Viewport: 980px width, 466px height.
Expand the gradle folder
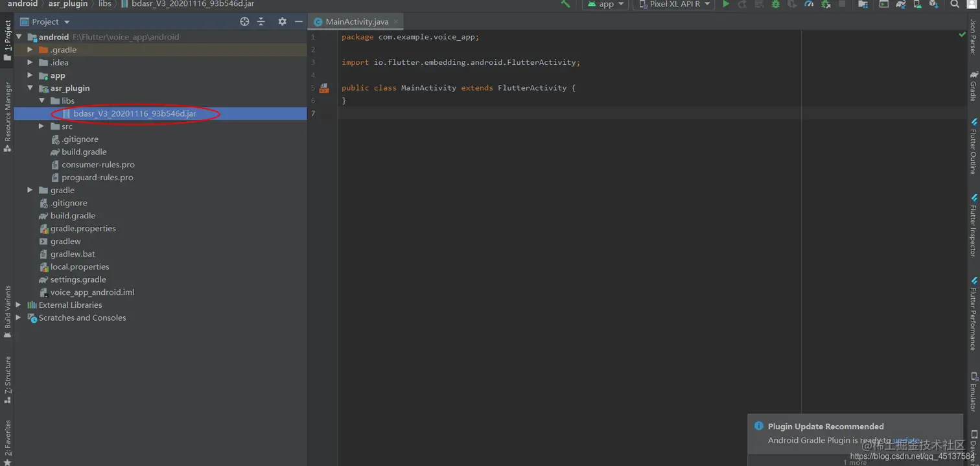(x=30, y=190)
